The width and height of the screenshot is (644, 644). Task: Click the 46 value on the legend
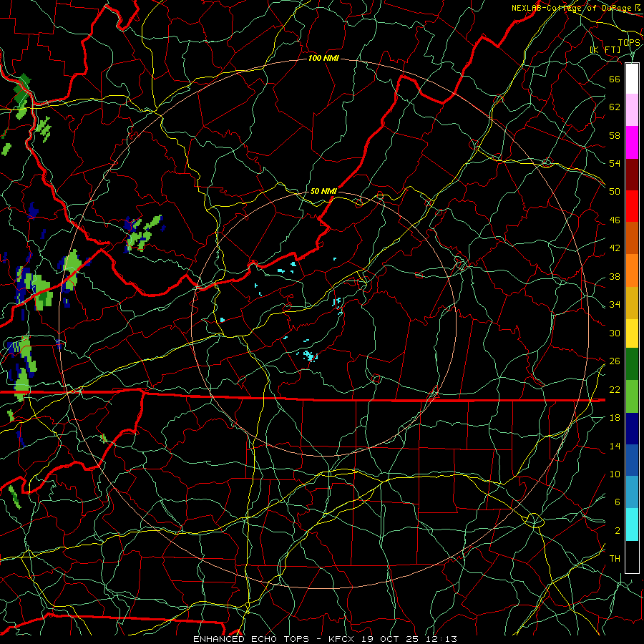tap(615, 220)
